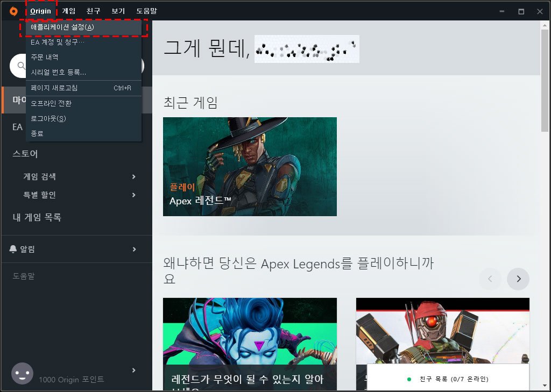551x392 pixels.
Task: Expand the user profile chevron
Action: tap(133, 370)
